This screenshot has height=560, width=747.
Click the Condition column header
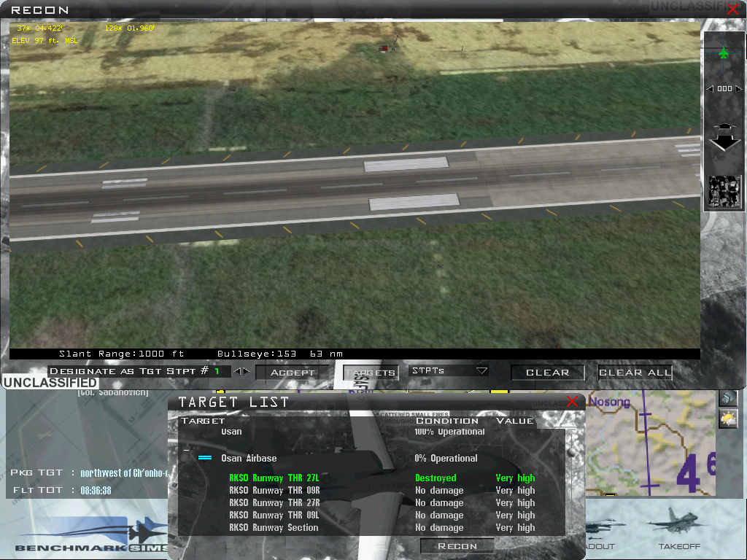pyautogui.click(x=447, y=421)
